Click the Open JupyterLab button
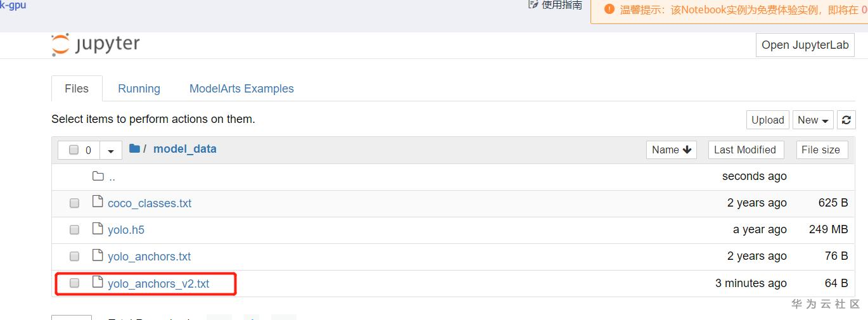The height and width of the screenshot is (320, 868). point(805,45)
